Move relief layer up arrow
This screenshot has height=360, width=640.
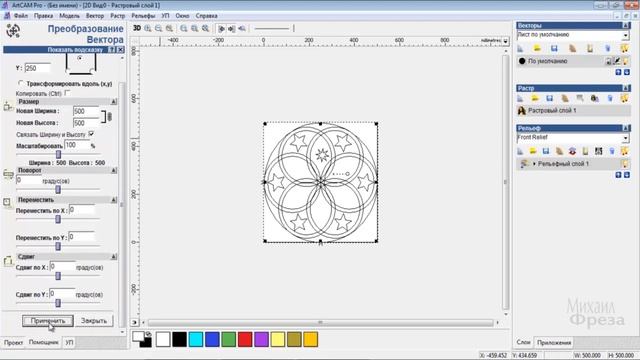618,175
